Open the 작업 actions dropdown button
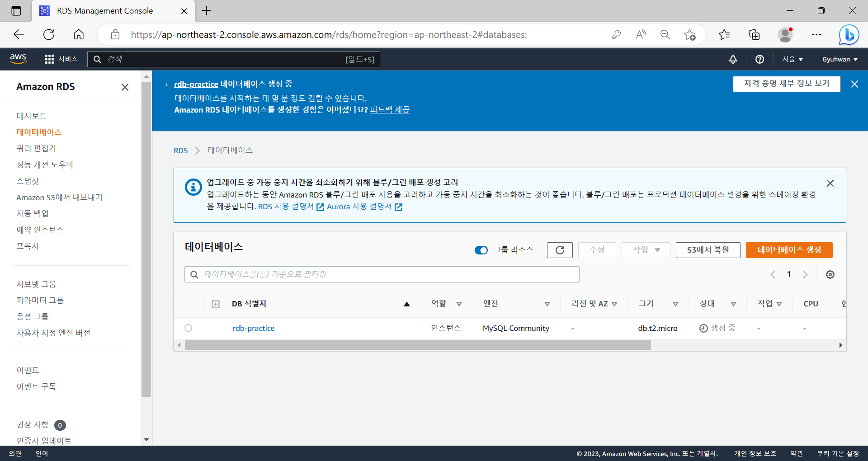The width and height of the screenshot is (868, 461). 646,250
